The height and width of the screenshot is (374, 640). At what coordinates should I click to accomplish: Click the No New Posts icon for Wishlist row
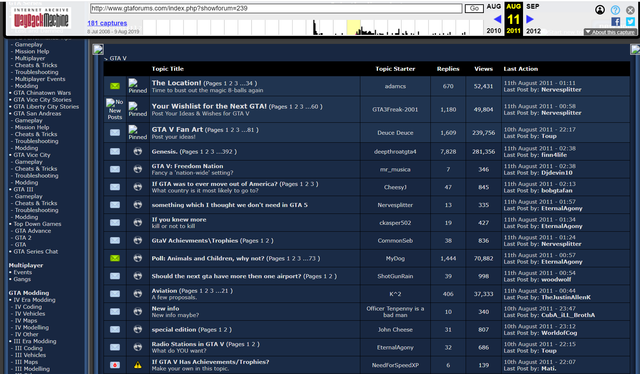pos(115,109)
